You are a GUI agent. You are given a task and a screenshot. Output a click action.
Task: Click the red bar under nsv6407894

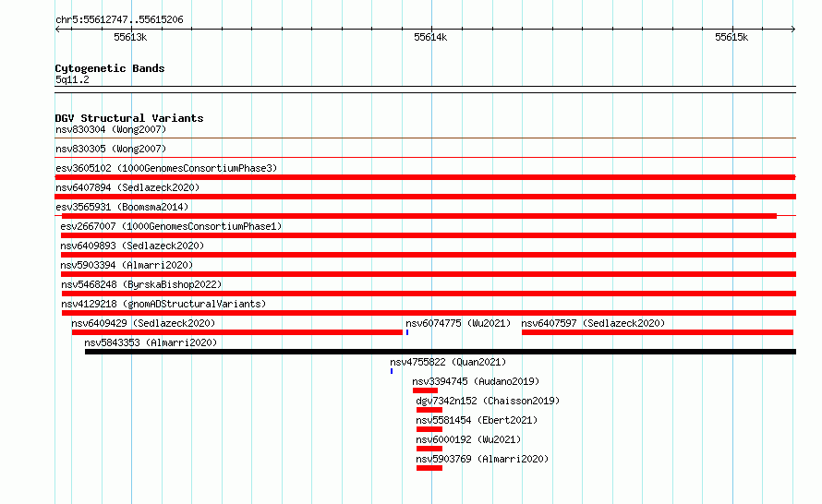click(x=425, y=197)
